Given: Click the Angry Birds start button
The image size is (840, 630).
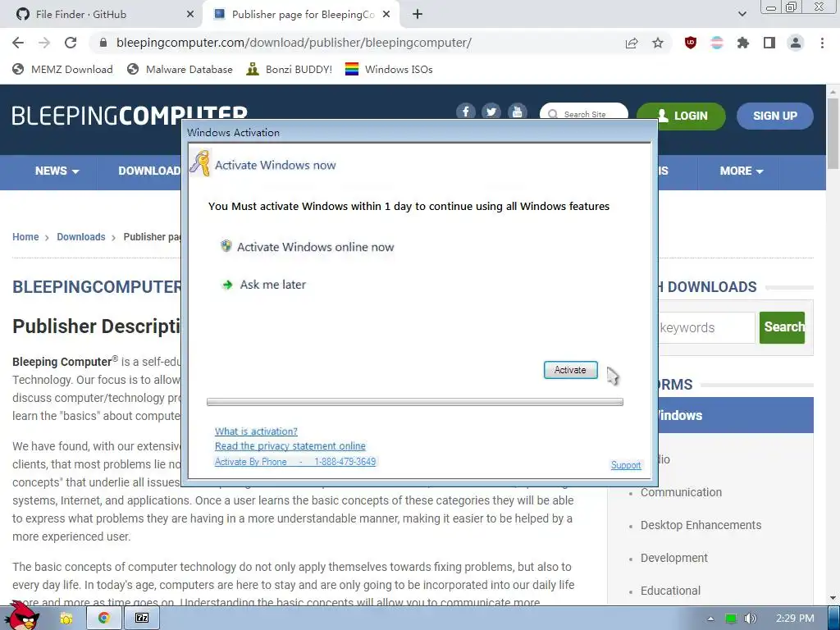Looking at the screenshot, I should (x=22, y=616).
